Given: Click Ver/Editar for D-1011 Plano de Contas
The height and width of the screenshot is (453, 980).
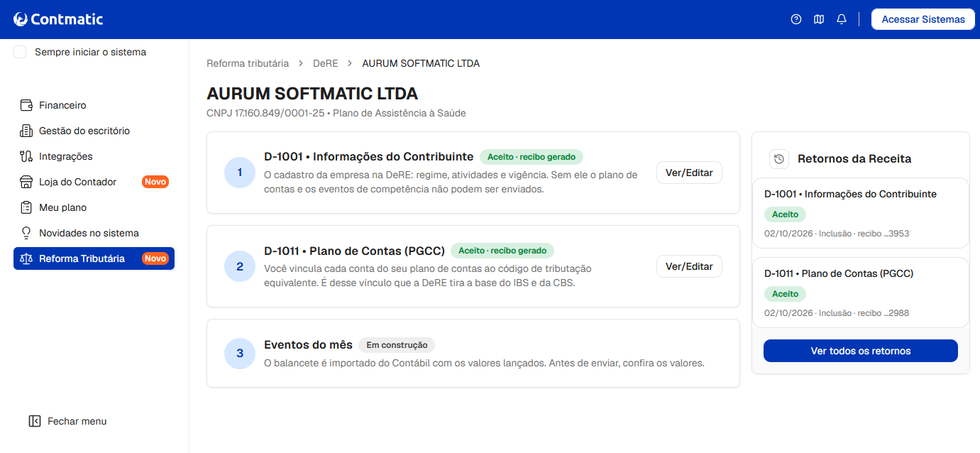Looking at the screenshot, I should click(x=689, y=266).
